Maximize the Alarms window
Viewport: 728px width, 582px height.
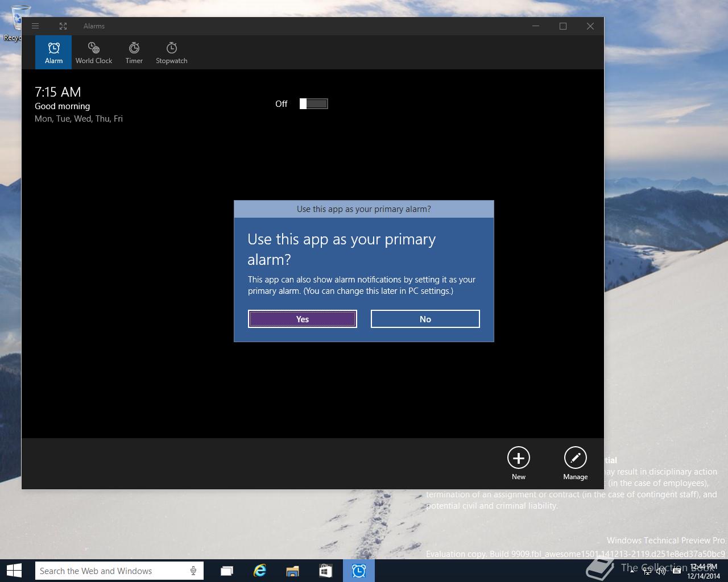tap(563, 26)
